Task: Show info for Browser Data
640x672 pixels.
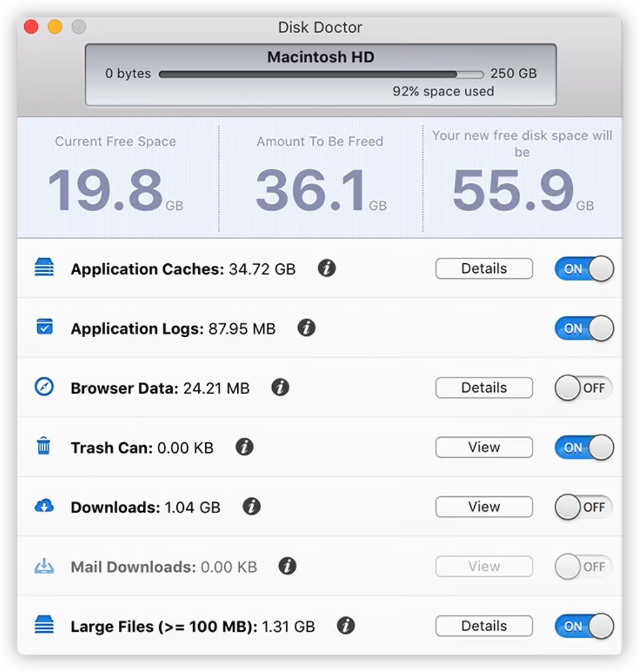Action: point(280,387)
